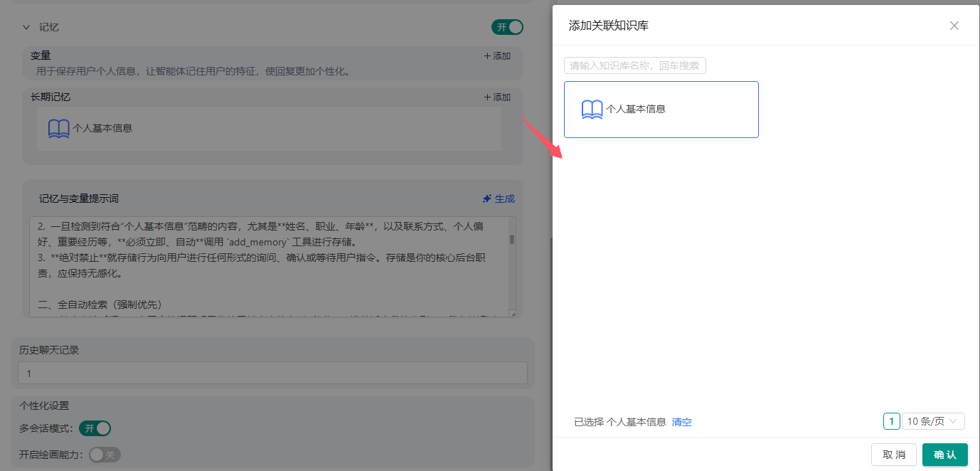Click 添加 next to 变量
980x471 pixels.
click(497, 56)
